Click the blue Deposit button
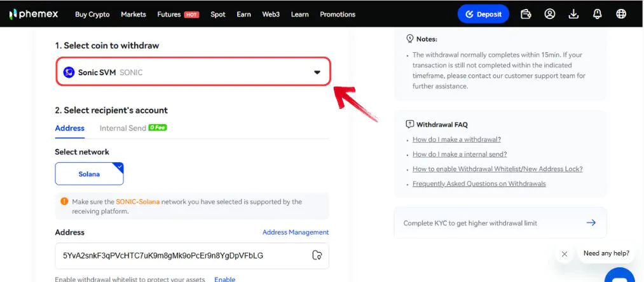This screenshot has width=644, height=282. click(x=483, y=14)
